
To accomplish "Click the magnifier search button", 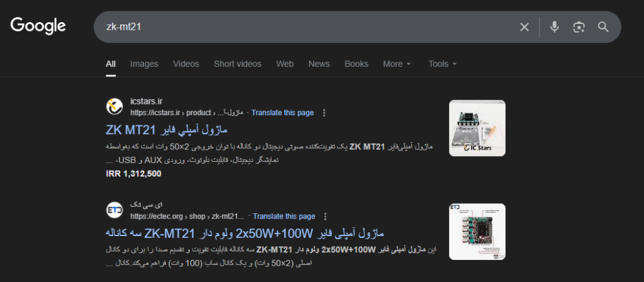I will click(603, 26).
